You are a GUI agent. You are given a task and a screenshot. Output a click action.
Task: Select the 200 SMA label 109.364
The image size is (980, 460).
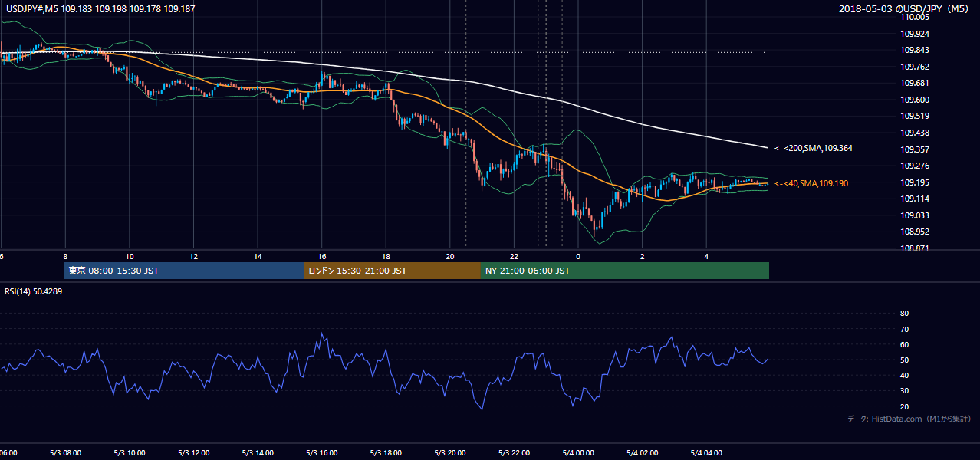(813, 148)
